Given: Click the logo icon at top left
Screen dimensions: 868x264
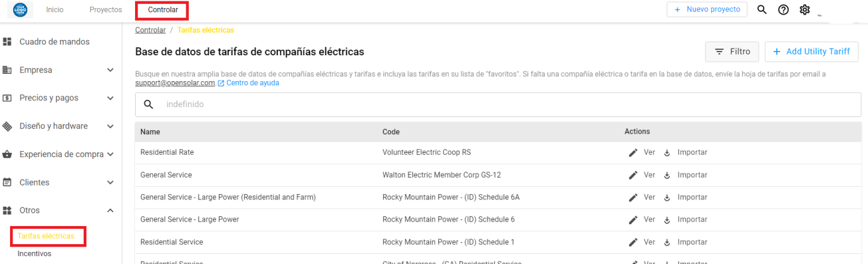Looking at the screenshot, I should [20, 10].
